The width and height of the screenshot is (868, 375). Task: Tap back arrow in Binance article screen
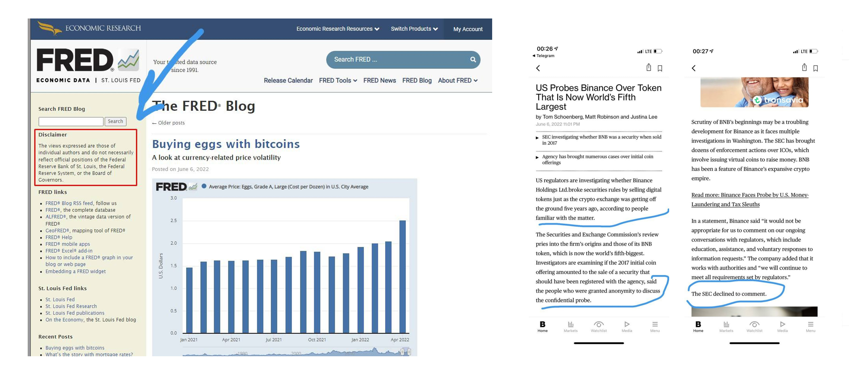(538, 68)
